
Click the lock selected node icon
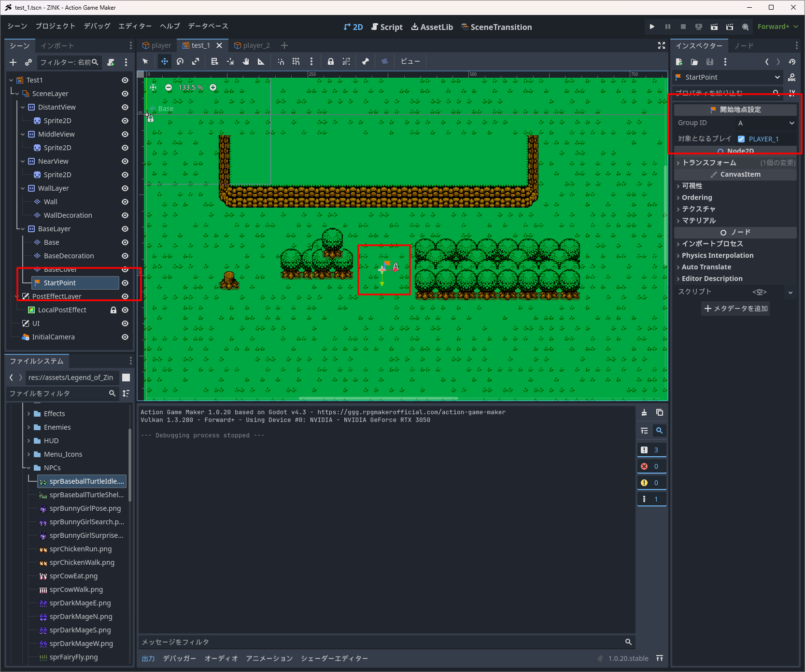(331, 61)
